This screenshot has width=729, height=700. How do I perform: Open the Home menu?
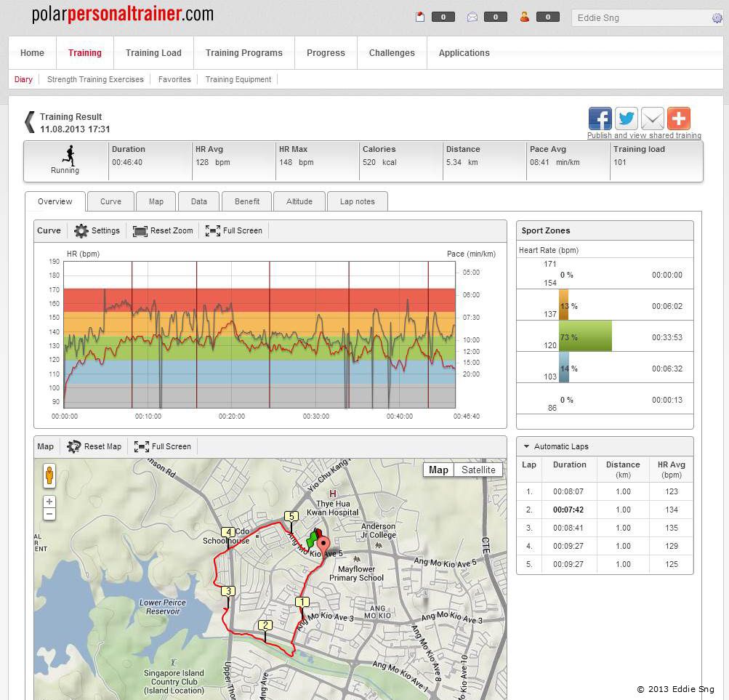tap(32, 53)
